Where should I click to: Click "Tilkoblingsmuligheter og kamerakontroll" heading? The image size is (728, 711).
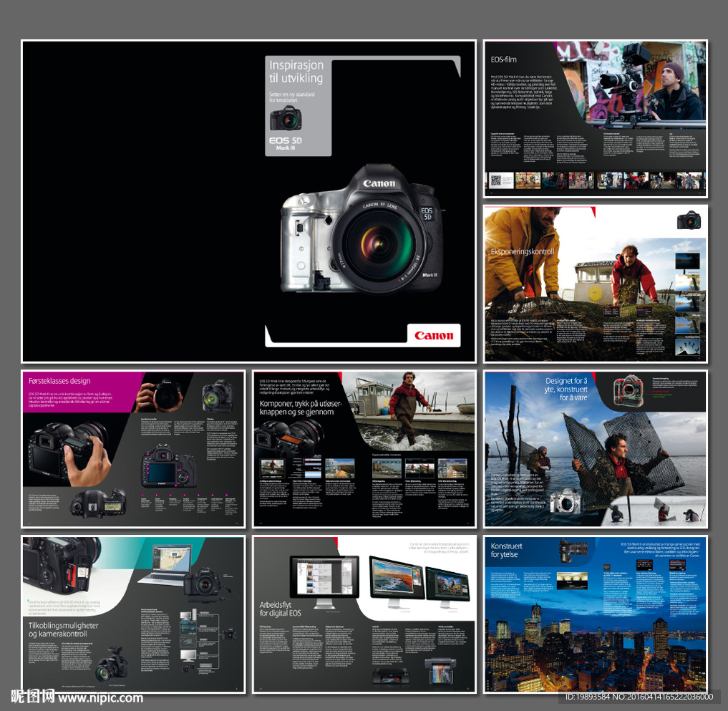click(x=63, y=629)
